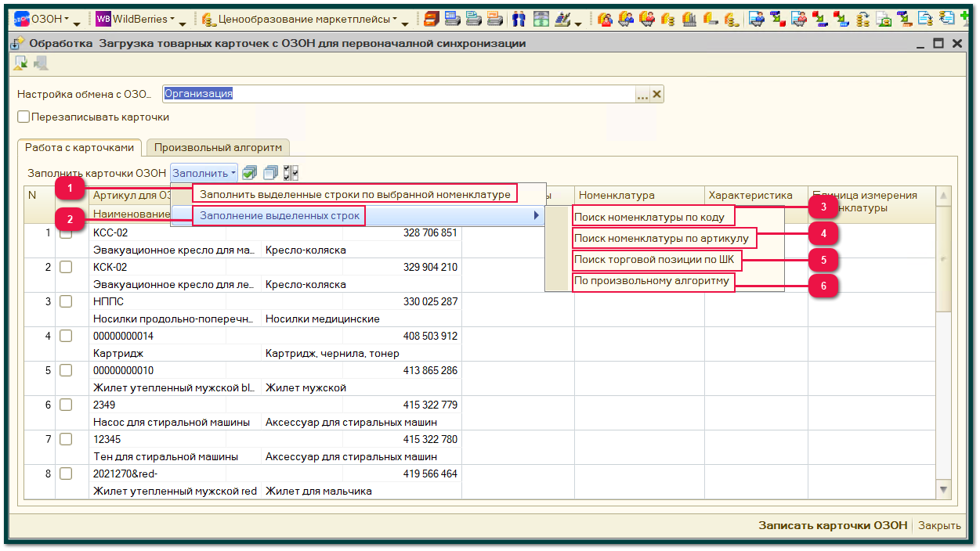
Task: Switch to the Произвольный алгоритм tab
Action: pyautogui.click(x=219, y=147)
